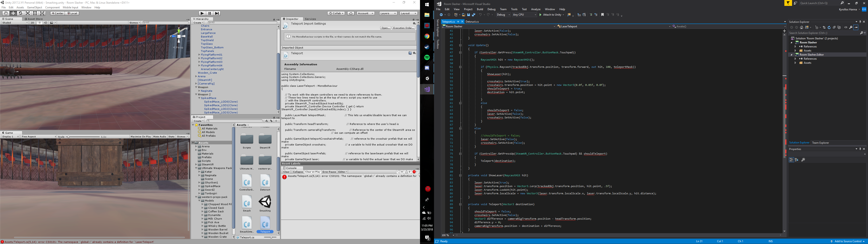Select the Scale tool in Unity toolbar
The image size is (868, 244).
point(28,13)
